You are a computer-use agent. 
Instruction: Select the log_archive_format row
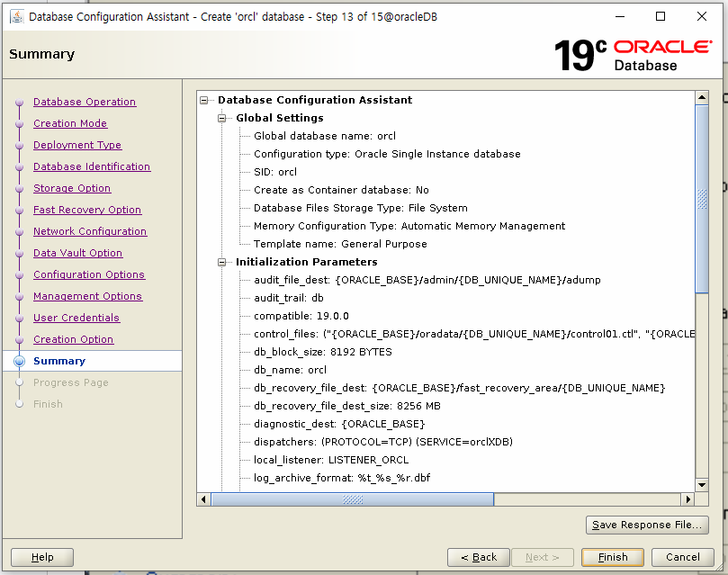[x=342, y=478]
